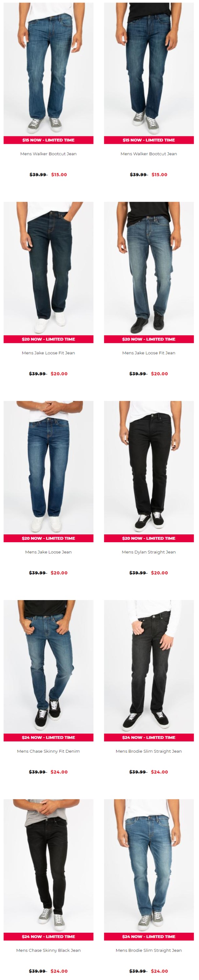Select the blue Brodie Slim Straight Jean photo
199x980 pixels.
coord(149,866)
